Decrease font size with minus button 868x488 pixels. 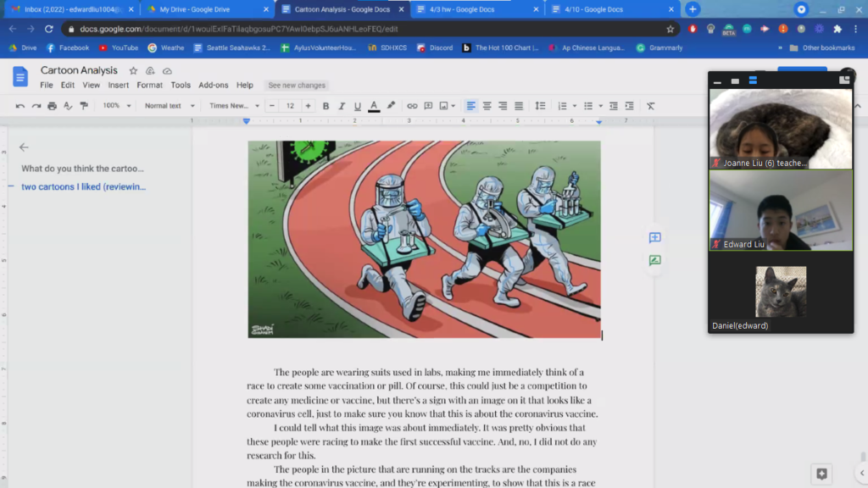click(272, 106)
